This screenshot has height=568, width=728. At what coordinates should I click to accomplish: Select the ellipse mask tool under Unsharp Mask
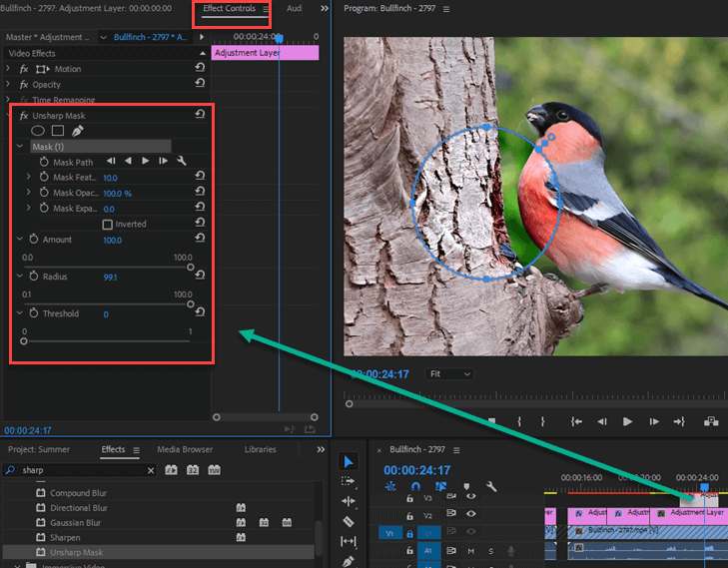(x=38, y=131)
